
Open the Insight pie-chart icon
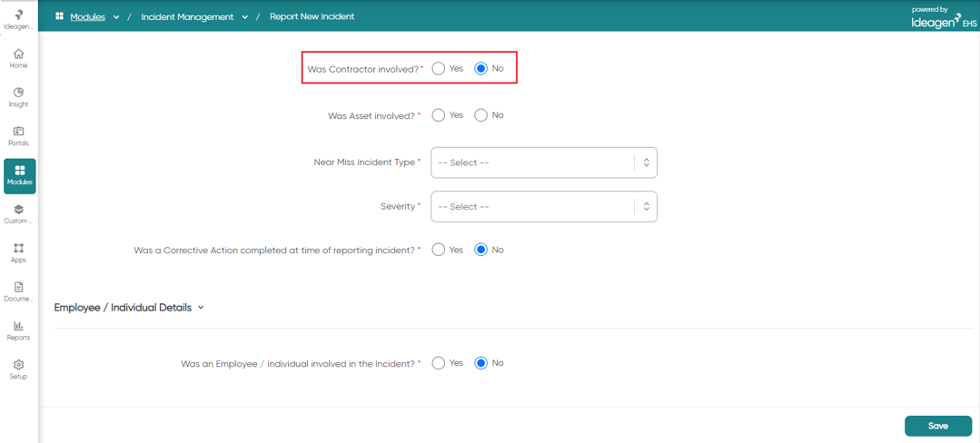[19, 93]
